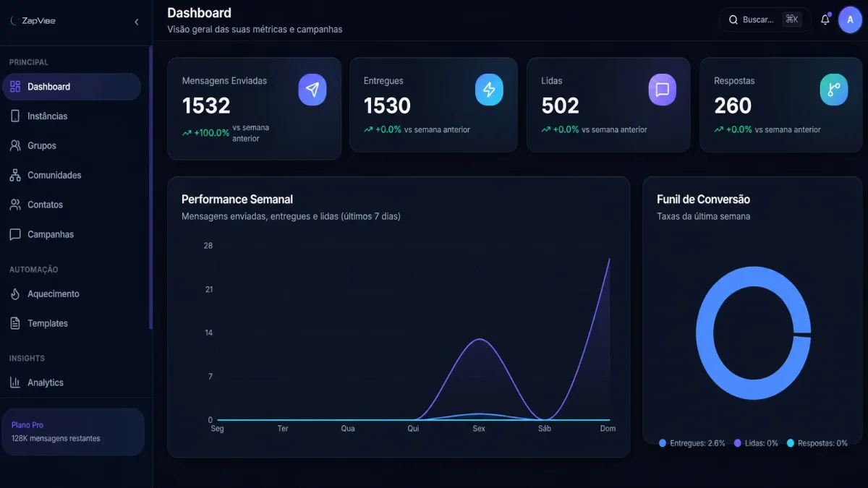Click the Comunidades network icon
This screenshot has width=868, height=488.
[15, 176]
